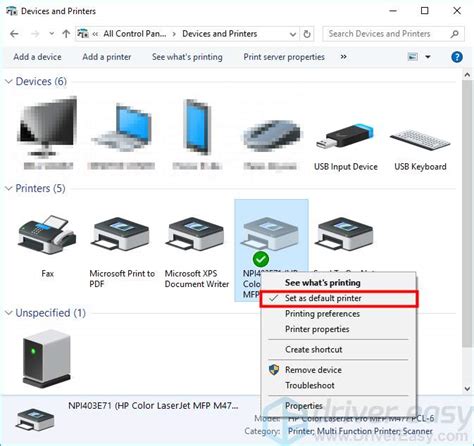474x446 pixels.
Task: Select the unspecified server tower device
Action: 46,358
